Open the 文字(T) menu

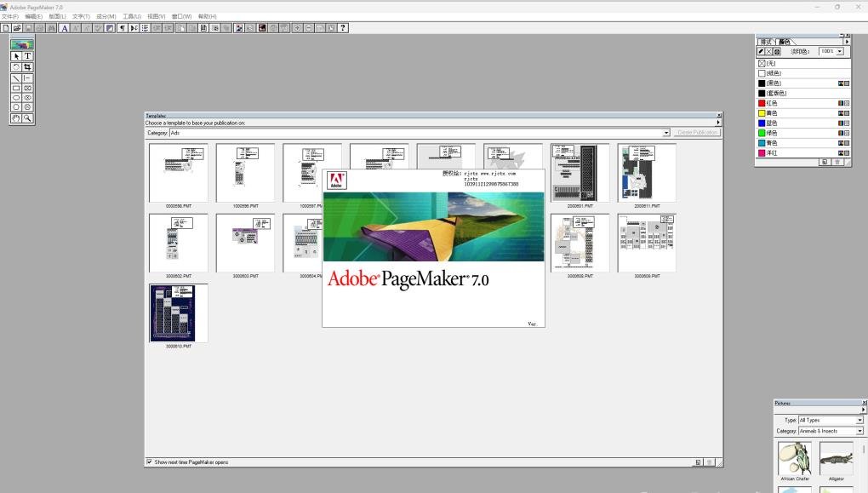pos(81,17)
